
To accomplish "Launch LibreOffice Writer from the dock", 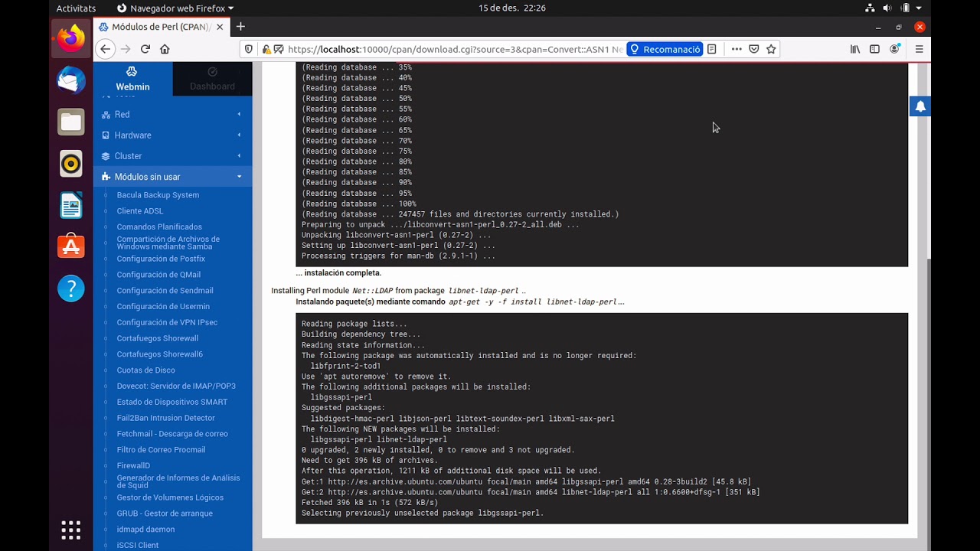I will pos(71,205).
